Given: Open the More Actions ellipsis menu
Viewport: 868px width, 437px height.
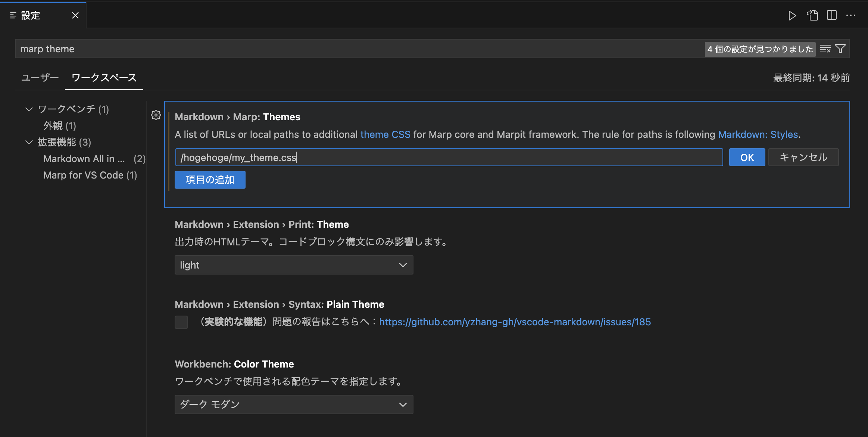Looking at the screenshot, I should click(852, 15).
